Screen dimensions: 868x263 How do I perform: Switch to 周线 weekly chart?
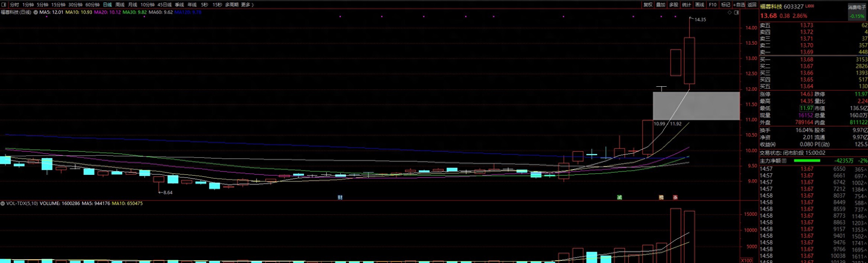pos(120,5)
